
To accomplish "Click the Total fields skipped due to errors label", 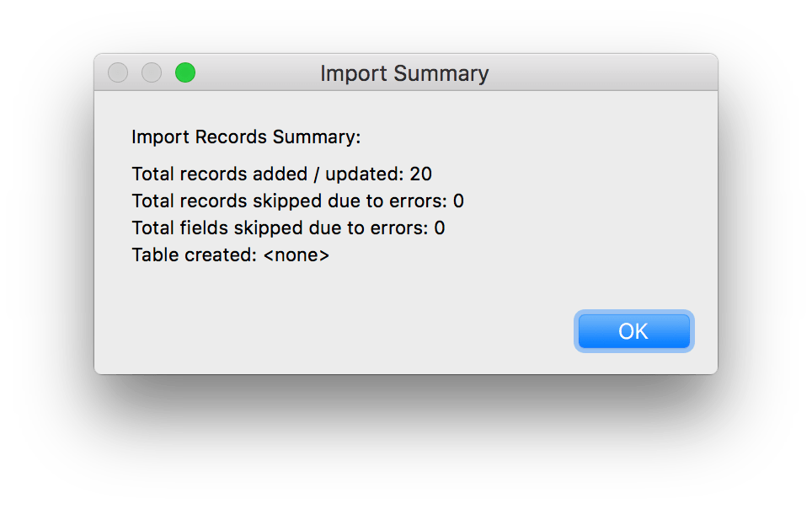I will [280, 228].
